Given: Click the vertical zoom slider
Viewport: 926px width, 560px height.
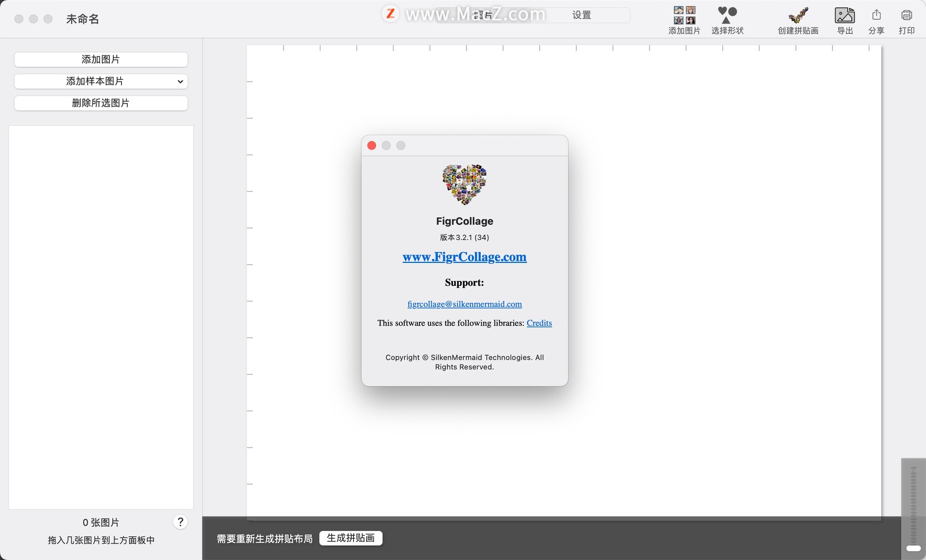Looking at the screenshot, I should tap(913, 509).
